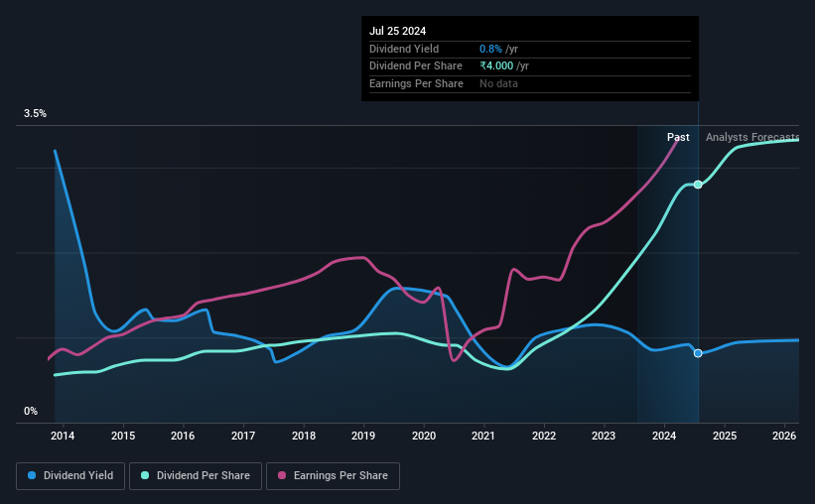Select the 2022 x-axis year label
Image resolution: width=815 pixels, height=504 pixels.
click(x=544, y=436)
